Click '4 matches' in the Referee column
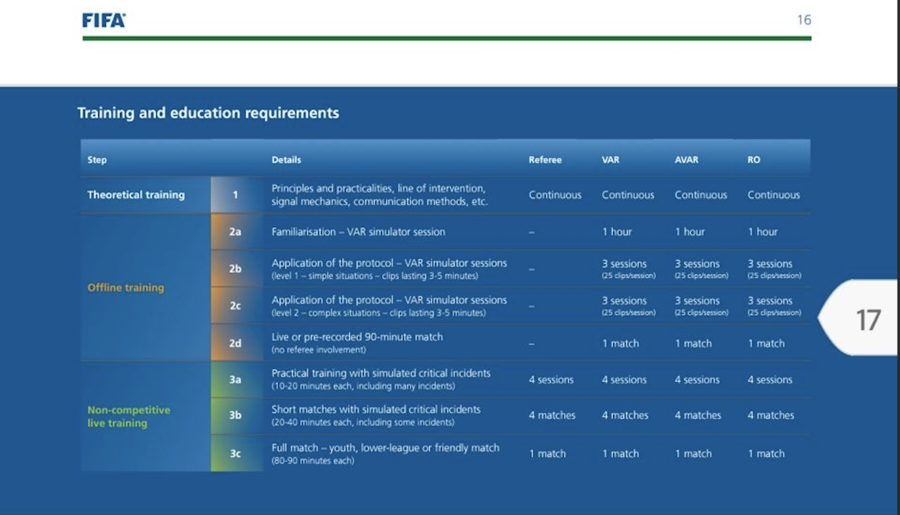Screen dimensions: 900x515 552,415
